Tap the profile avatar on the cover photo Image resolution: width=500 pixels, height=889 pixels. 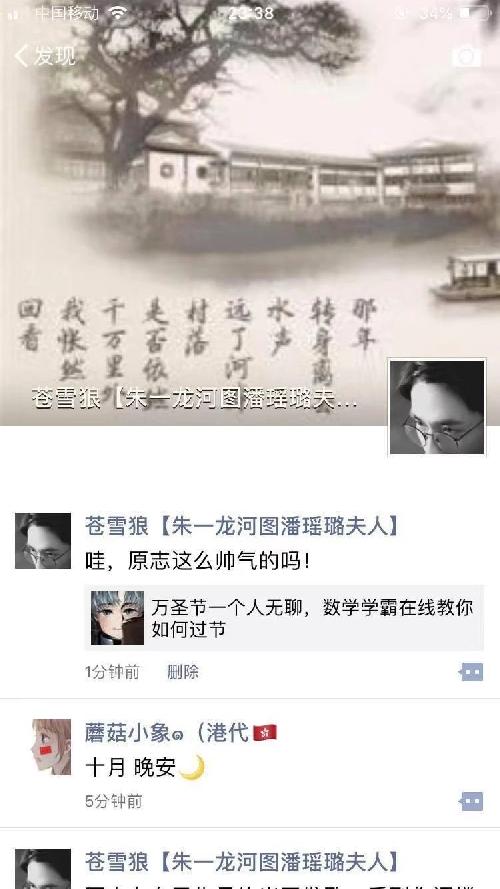coord(437,407)
